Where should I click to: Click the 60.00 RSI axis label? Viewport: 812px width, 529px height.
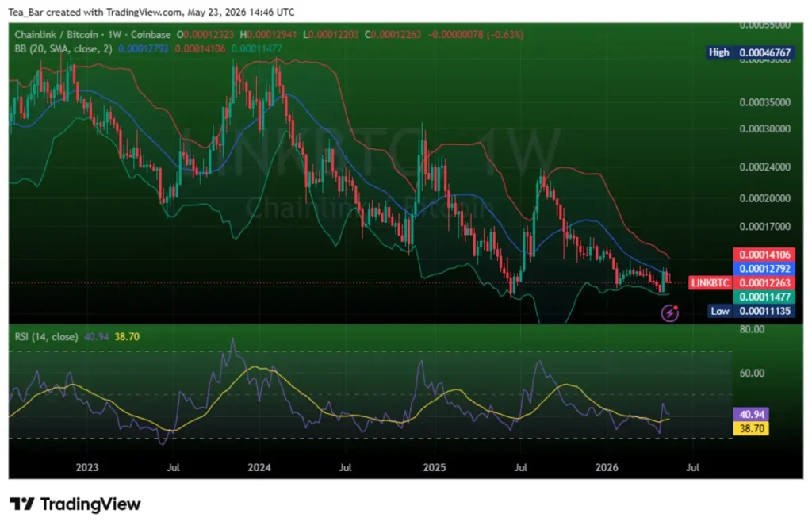coord(752,373)
